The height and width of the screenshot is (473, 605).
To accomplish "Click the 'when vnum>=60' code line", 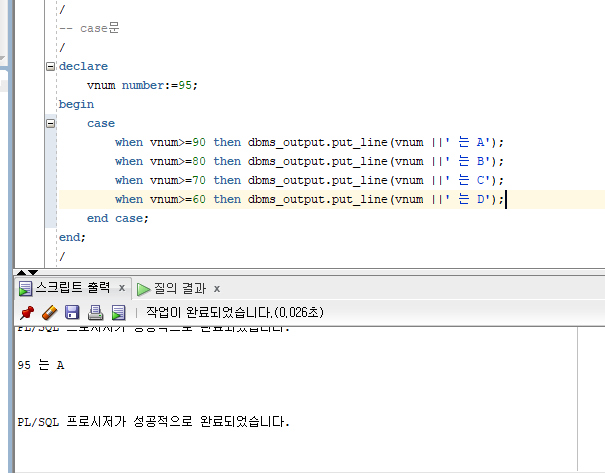I will (x=309, y=199).
